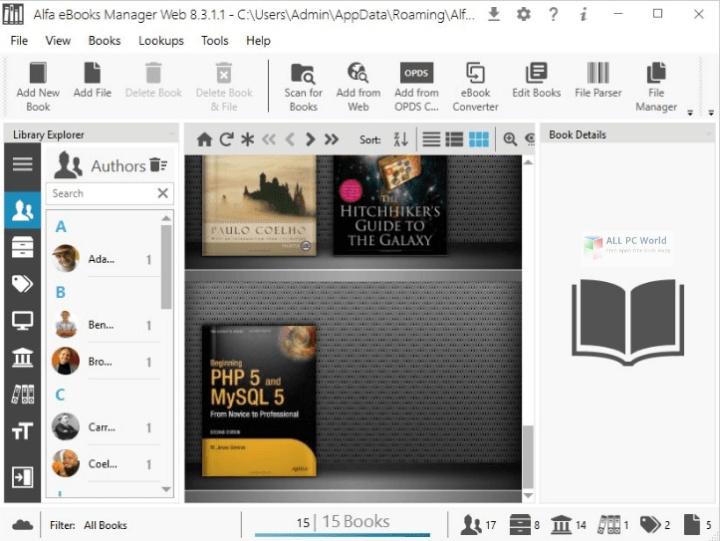Select the binders icon in sidebar
720x541 pixels.
[22, 394]
